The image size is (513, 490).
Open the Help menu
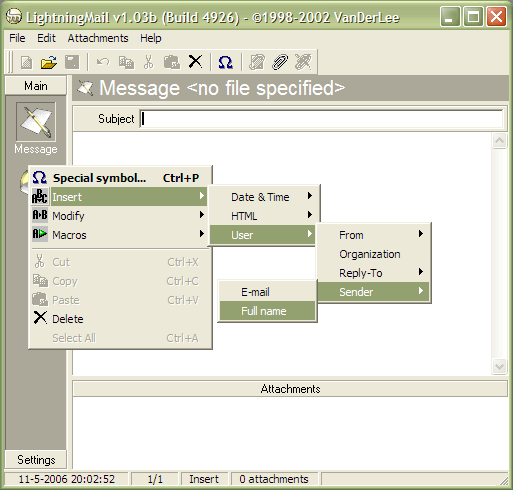click(x=151, y=38)
